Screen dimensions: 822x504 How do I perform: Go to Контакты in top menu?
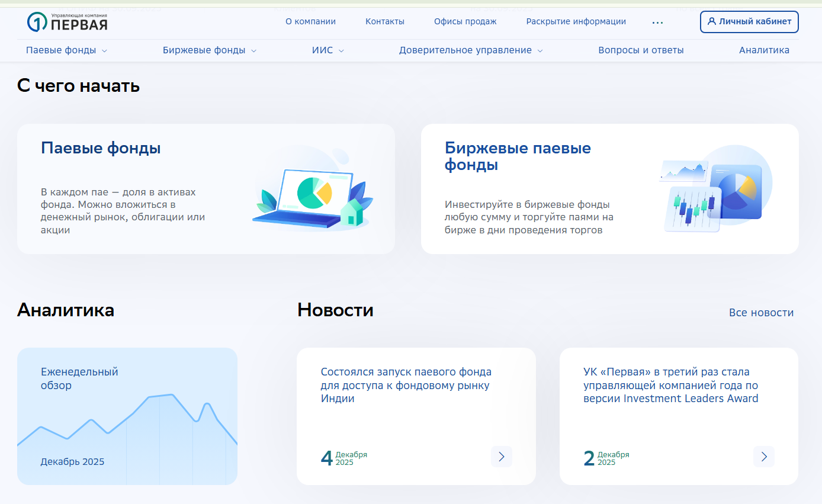point(384,21)
